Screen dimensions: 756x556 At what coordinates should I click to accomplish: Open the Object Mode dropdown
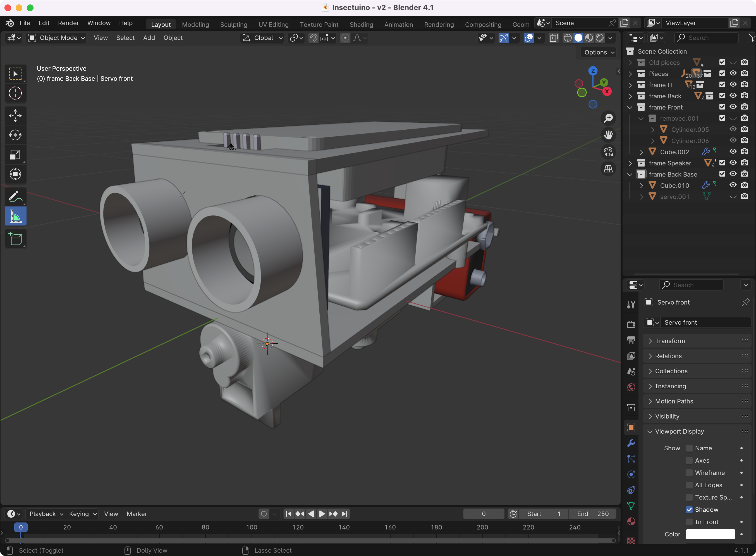[57, 38]
